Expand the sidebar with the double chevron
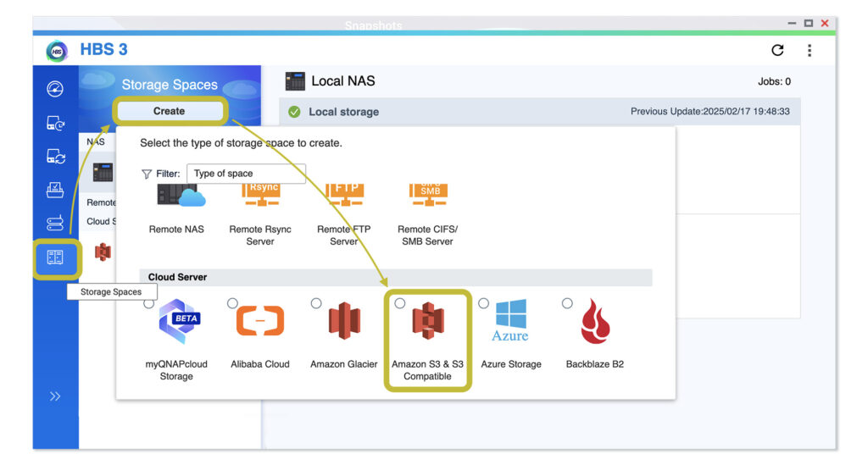 [56, 396]
